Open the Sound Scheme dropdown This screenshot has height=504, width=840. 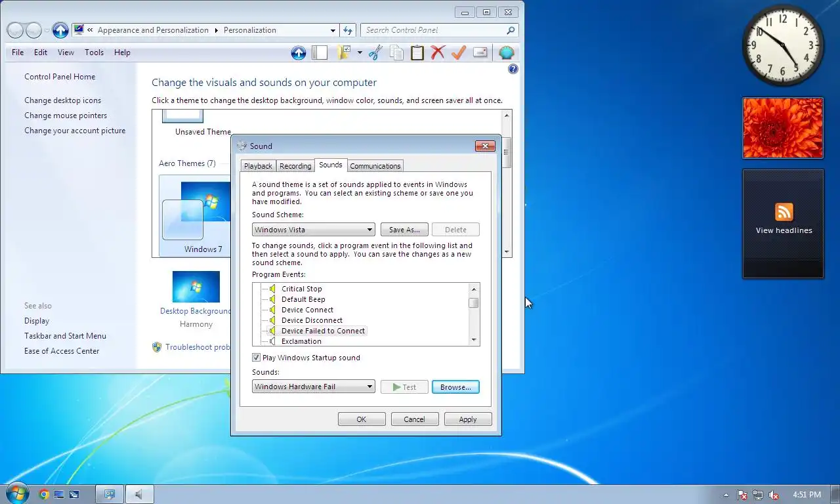(314, 230)
